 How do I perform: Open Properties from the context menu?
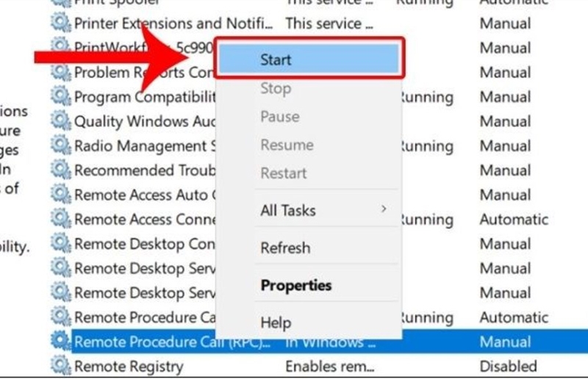[296, 285]
